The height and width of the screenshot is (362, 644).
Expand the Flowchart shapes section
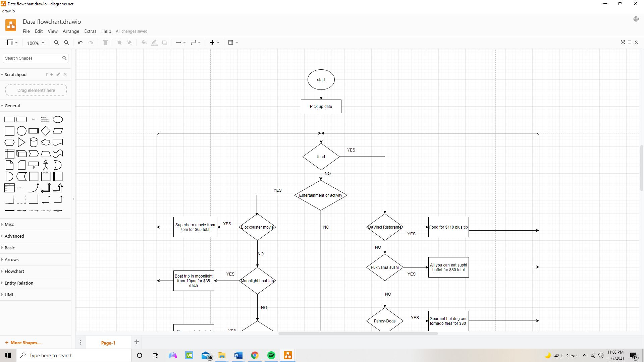click(x=14, y=271)
